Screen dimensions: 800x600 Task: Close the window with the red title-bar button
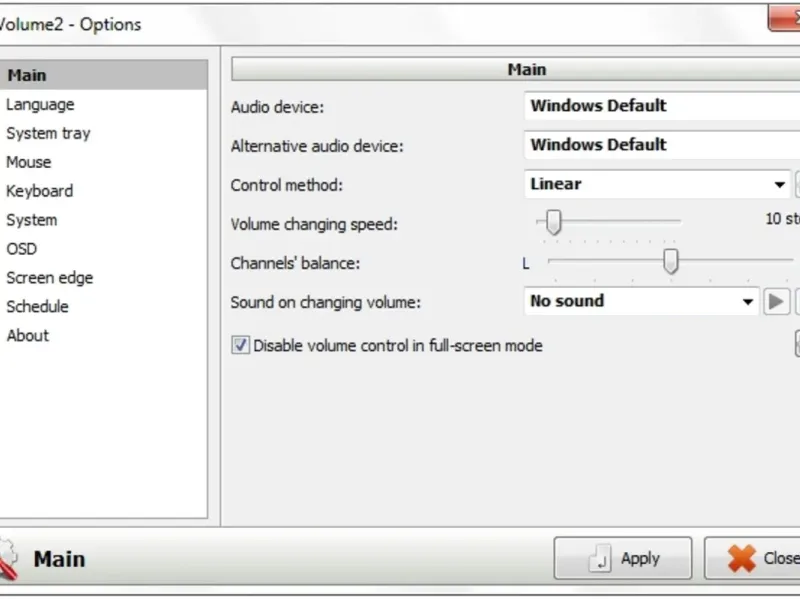[x=784, y=19]
